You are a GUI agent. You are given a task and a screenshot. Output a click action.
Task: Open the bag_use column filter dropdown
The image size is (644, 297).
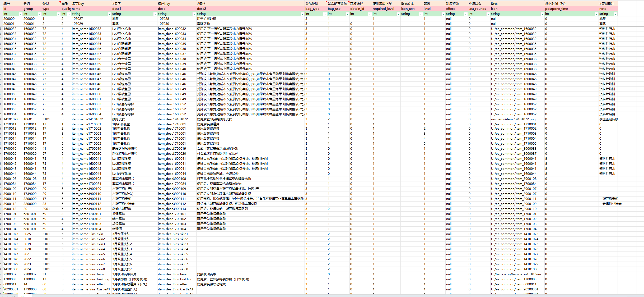(347, 14)
